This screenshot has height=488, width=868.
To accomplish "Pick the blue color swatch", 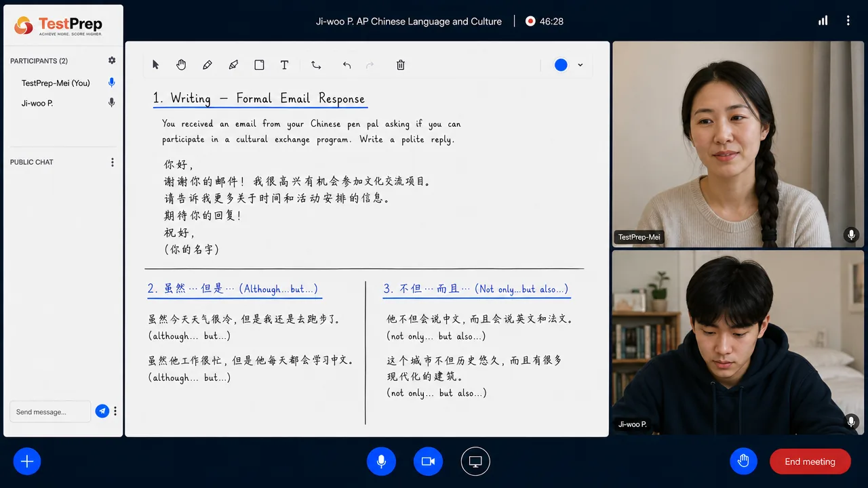I will click(x=561, y=65).
